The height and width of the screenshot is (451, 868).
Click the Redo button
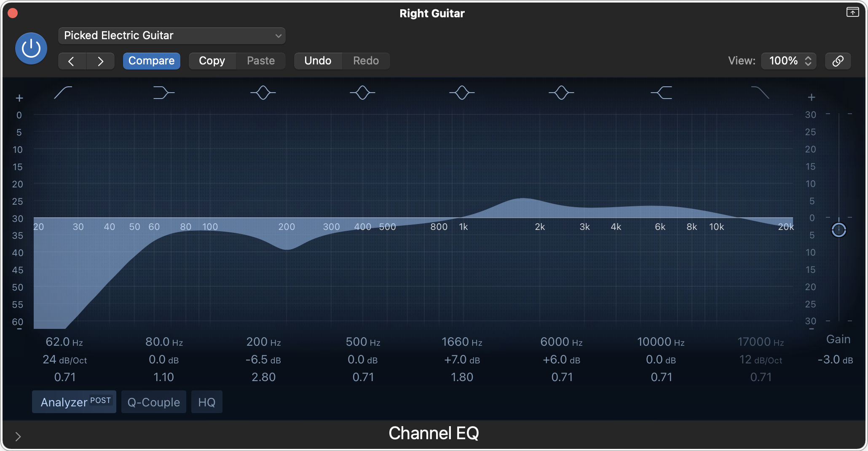pyautogui.click(x=366, y=61)
